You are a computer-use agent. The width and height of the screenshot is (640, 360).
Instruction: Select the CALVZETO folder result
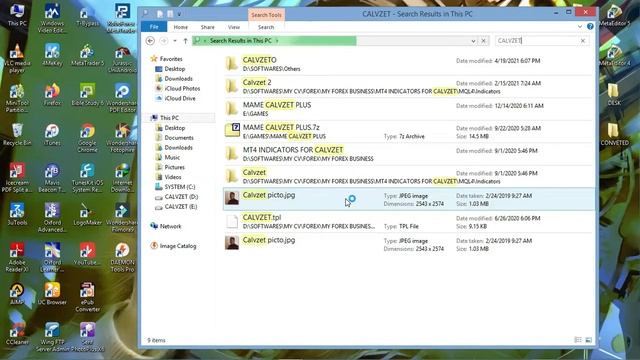click(408, 64)
